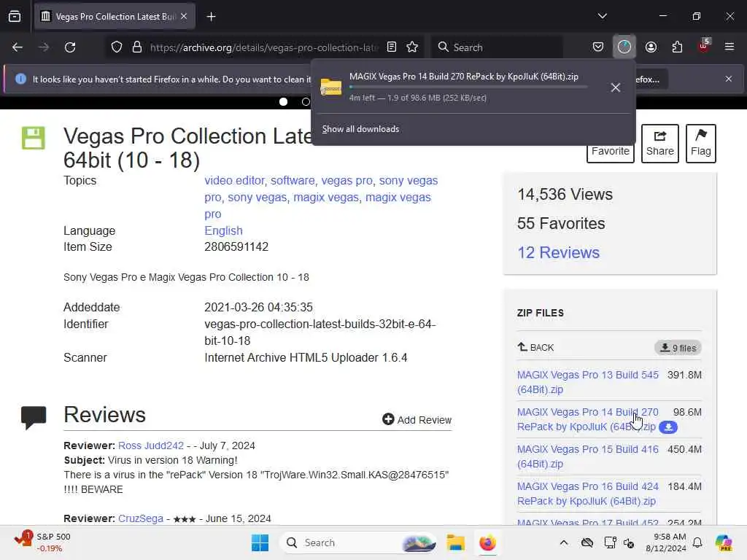Image resolution: width=747 pixels, height=560 pixels.
Task: Open S&P 500 widget on taskbar
Action: 43,542
